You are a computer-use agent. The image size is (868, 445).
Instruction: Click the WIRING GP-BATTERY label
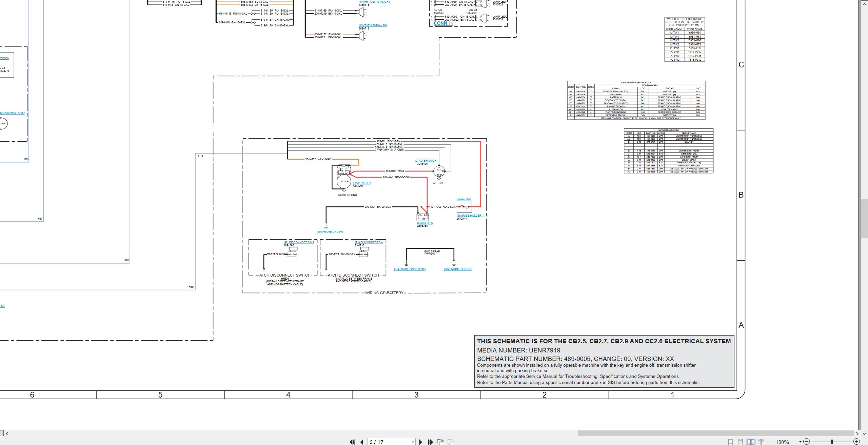point(384,293)
